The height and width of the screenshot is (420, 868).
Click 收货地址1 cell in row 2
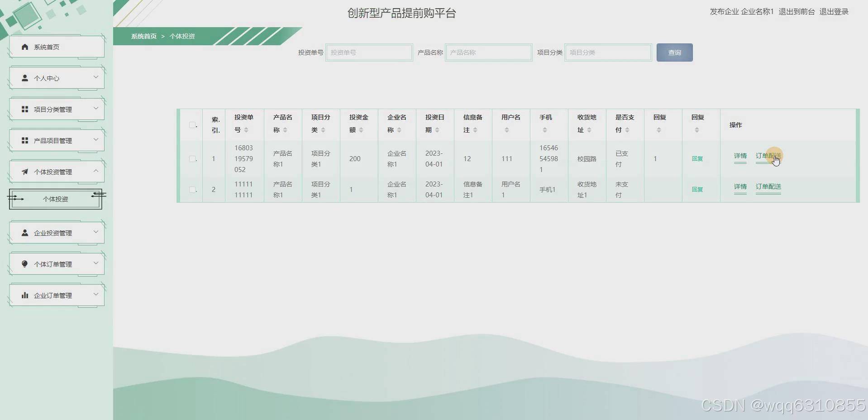(x=587, y=190)
